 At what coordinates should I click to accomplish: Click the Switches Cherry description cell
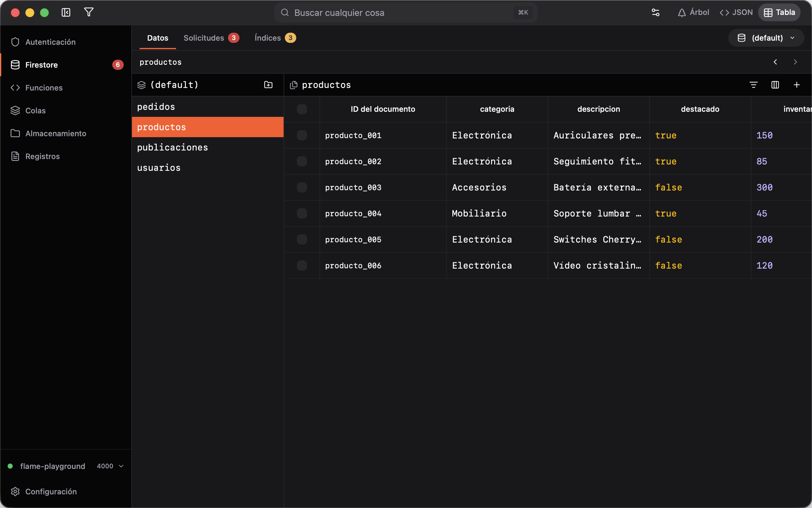[x=599, y=239]
